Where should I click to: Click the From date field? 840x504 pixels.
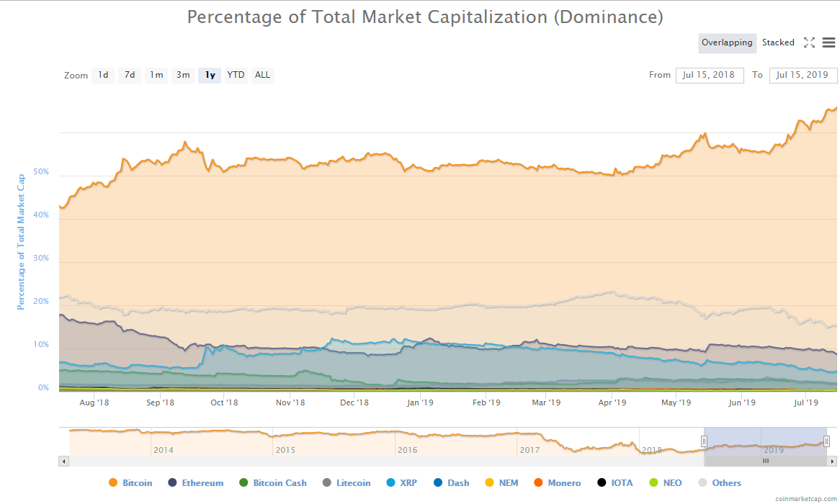click(x=710, y=75)
